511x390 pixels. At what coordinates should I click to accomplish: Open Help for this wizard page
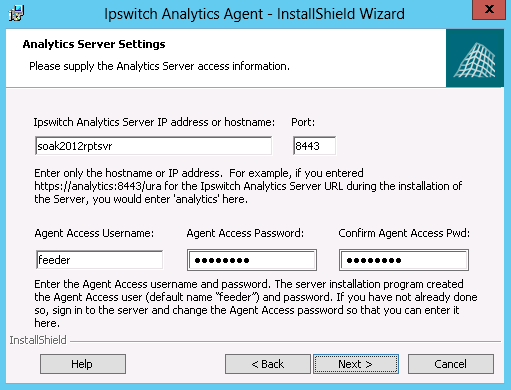(x=83, y=364)
